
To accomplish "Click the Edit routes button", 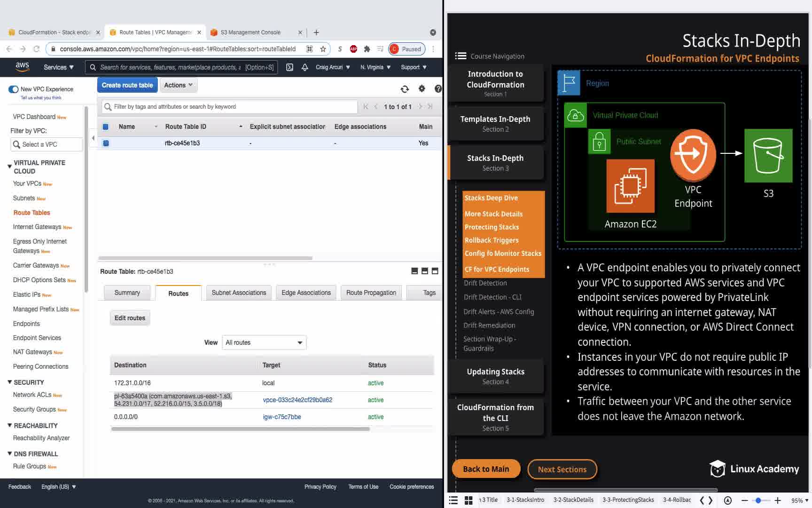I will pos(130,318).
